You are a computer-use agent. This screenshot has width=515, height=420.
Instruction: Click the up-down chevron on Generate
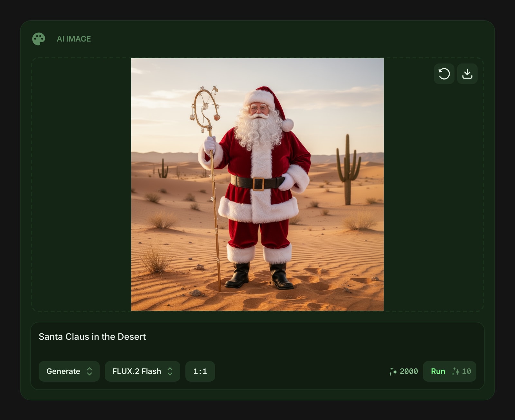tap(89, 371)
